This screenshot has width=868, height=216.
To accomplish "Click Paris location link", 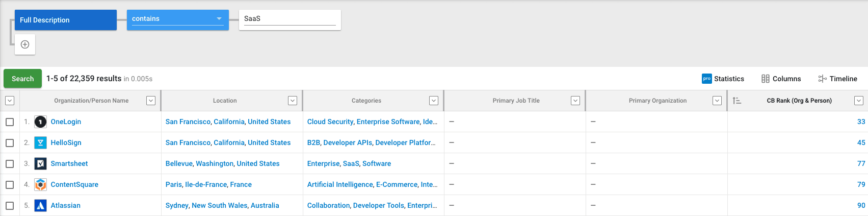I will 174,184.
